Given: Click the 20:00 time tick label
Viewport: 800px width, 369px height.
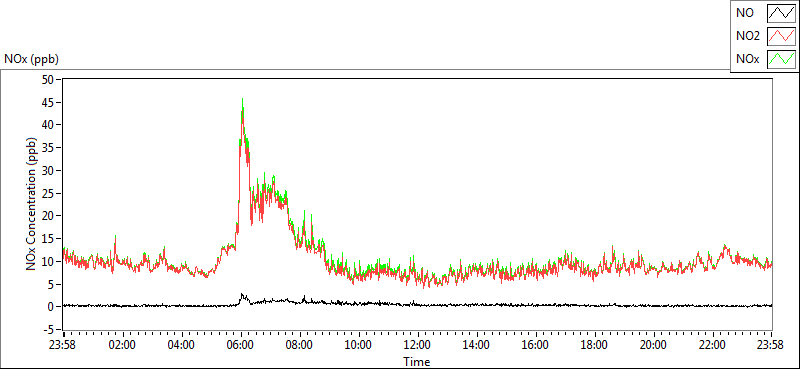Looking at the screenshot, I should pos(654,345).
